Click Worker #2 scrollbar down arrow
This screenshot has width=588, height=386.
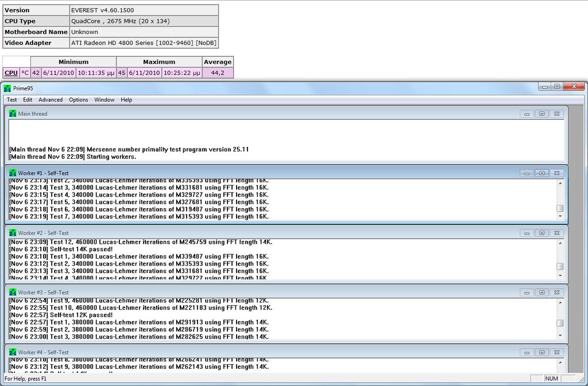pos(560,275)
